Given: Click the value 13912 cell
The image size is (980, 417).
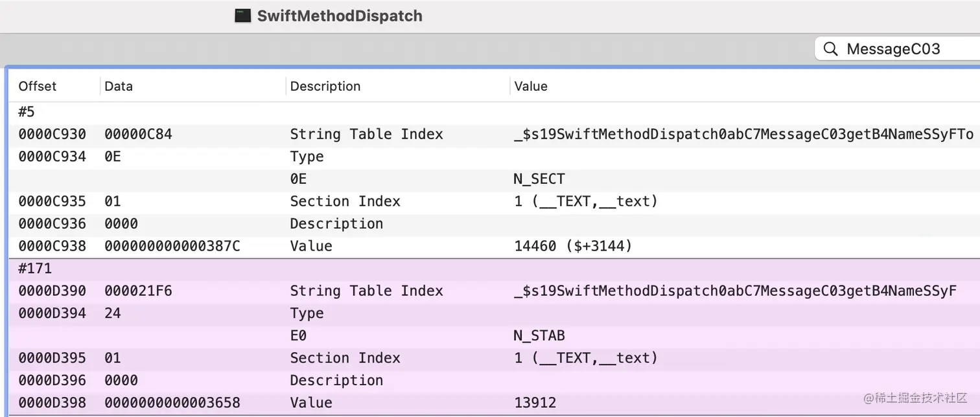Looking at the screenshot, I should coord(535,403).
